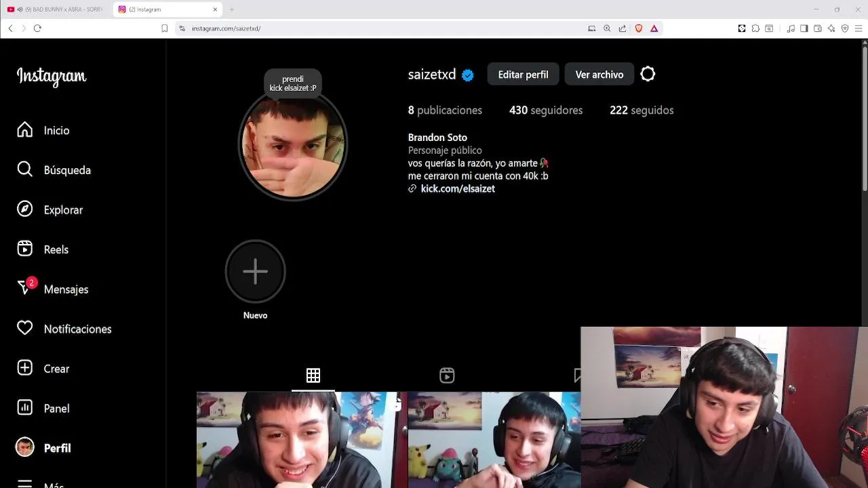Image resolution: width=868 pixels, height=488 pixels.
Task: Open the music note media control
Action: [x=791, y=28]
